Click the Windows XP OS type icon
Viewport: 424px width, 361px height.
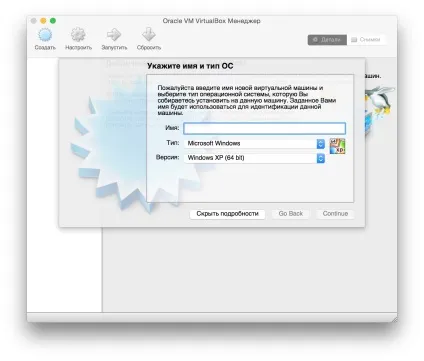337,146
